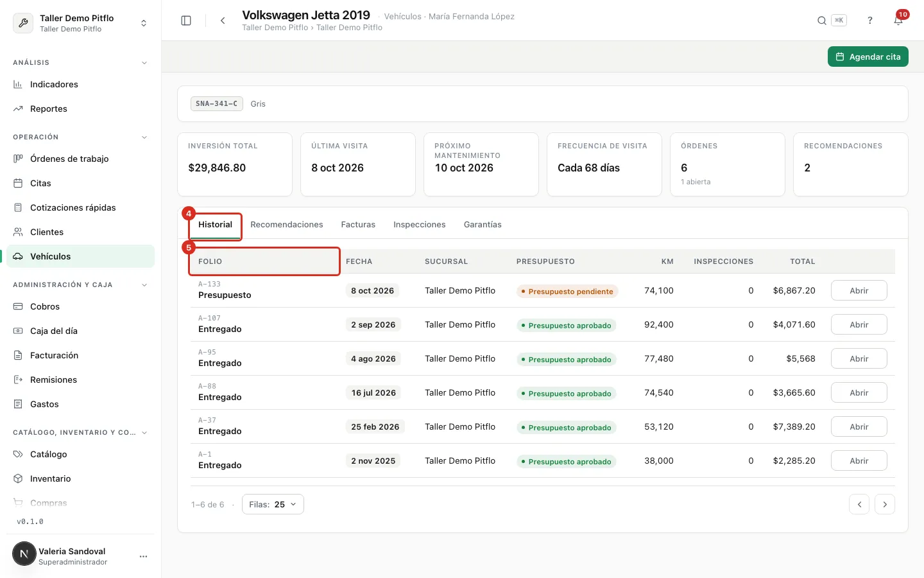The width and height of the screenshot is (924, 578).
Task: Go back with the left arrow icon
Action: (x=223, y=21)
